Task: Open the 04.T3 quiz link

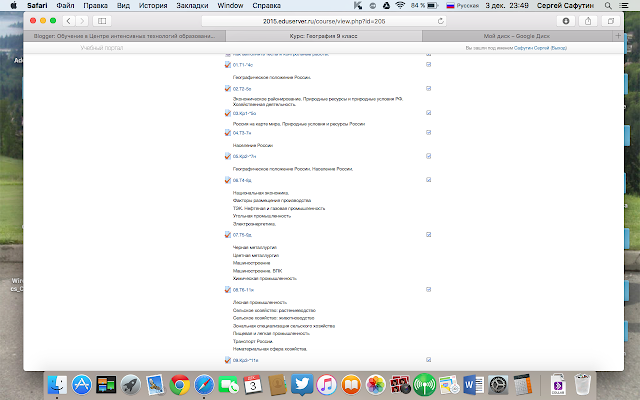Action: pos(242,133)
